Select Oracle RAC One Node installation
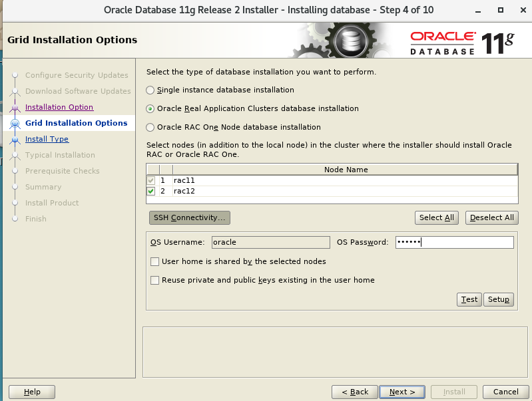Screen dimensions: 532x401 click(150, 127)
